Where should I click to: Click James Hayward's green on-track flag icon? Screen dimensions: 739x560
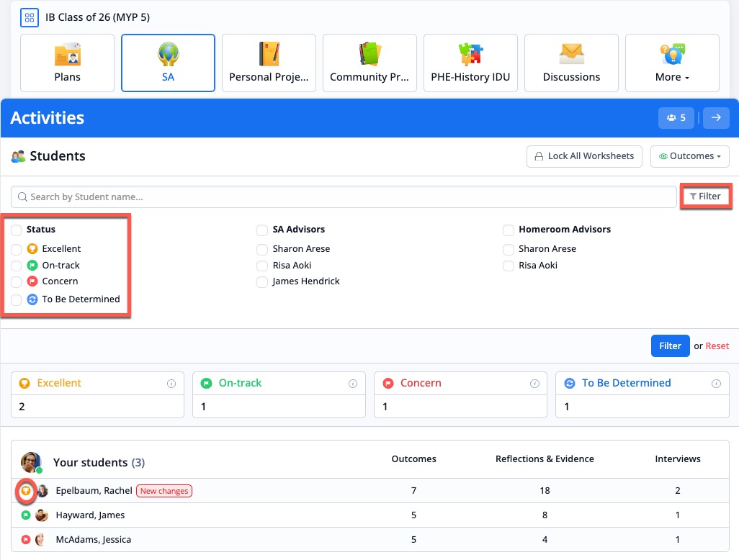26,515
